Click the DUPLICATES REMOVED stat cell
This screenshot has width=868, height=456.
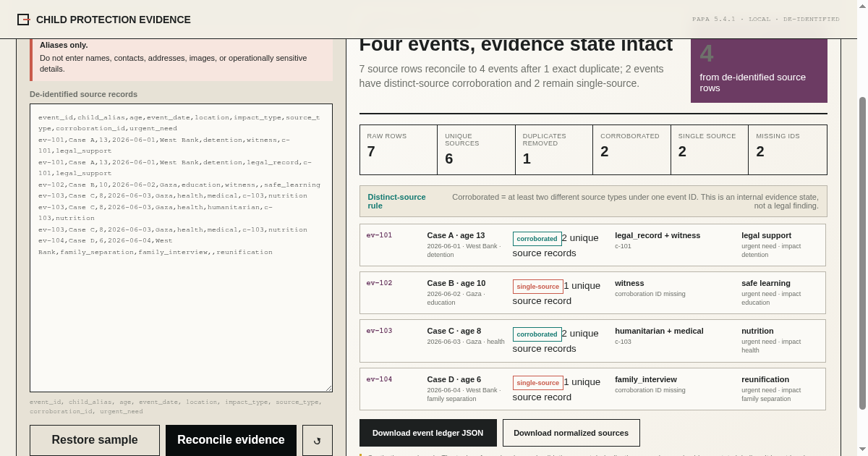(x=554, y=150)
